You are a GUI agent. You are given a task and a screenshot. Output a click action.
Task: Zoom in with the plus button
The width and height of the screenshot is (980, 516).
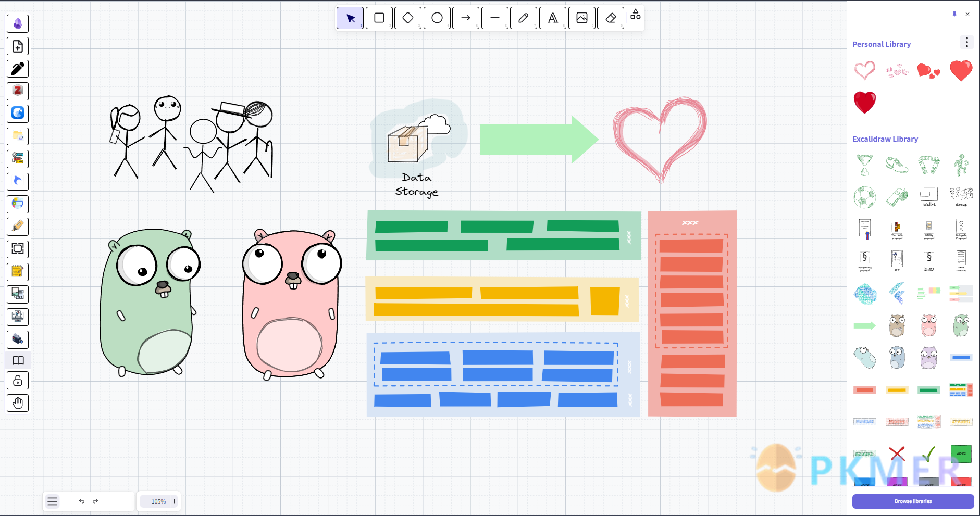click(x=175, y=501)
